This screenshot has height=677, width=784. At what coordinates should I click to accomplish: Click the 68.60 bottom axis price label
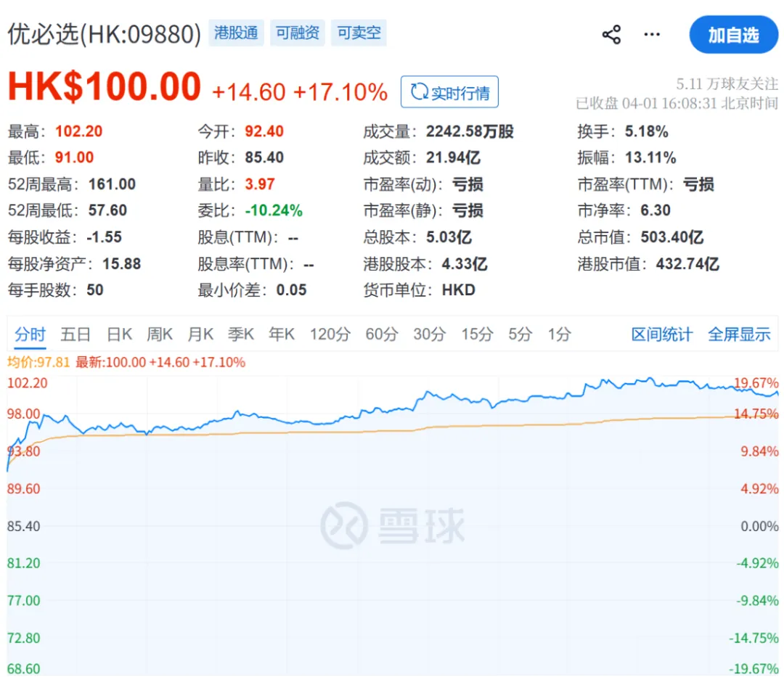point(23,668)
